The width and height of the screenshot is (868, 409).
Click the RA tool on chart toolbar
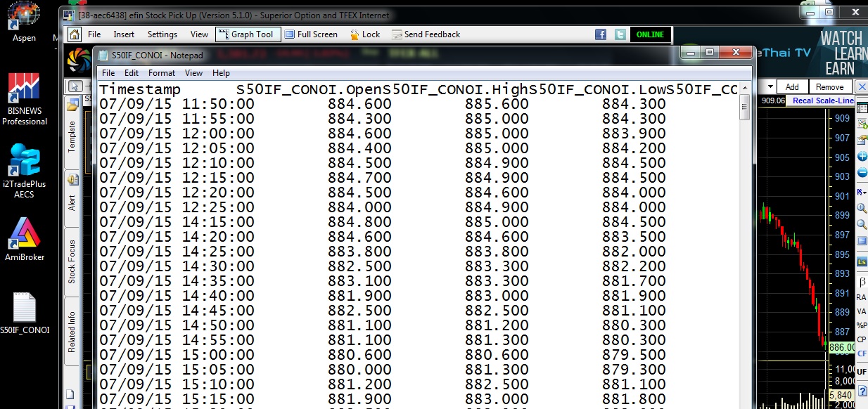(862, 297)
